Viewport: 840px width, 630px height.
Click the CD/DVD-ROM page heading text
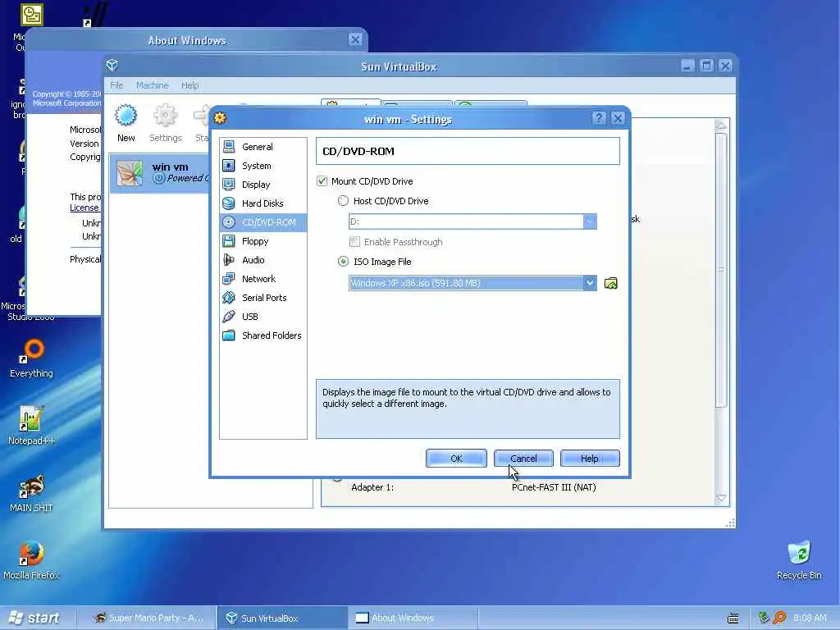(358, 151)
